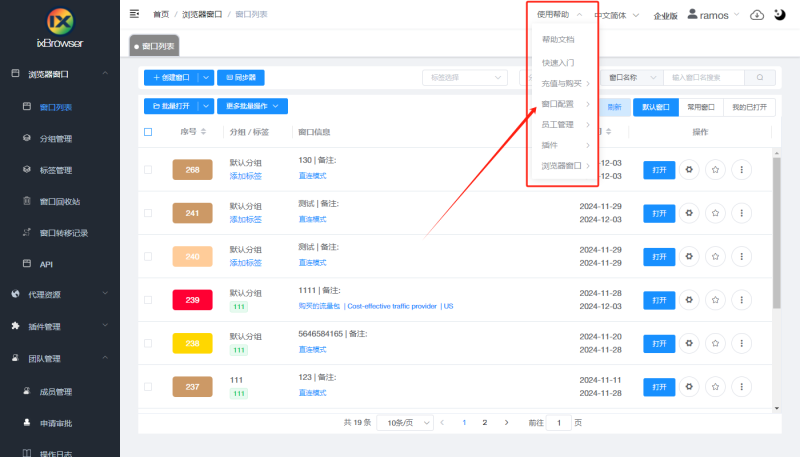Open settings gear for window 241
The image size is (800, 457).
click(689, 213)
